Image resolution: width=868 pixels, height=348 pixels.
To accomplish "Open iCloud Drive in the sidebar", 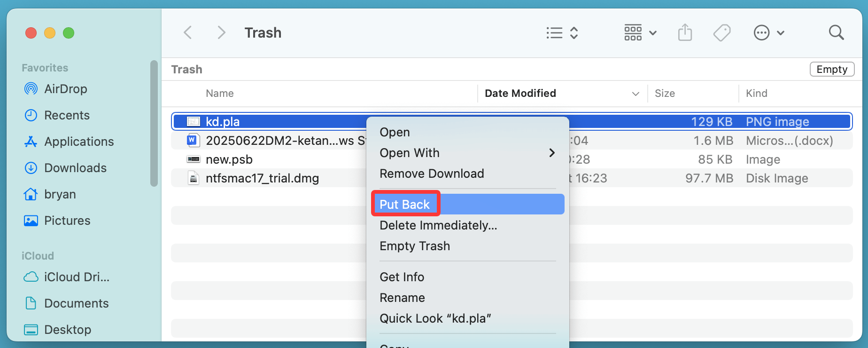I will (x=77, y=277).
